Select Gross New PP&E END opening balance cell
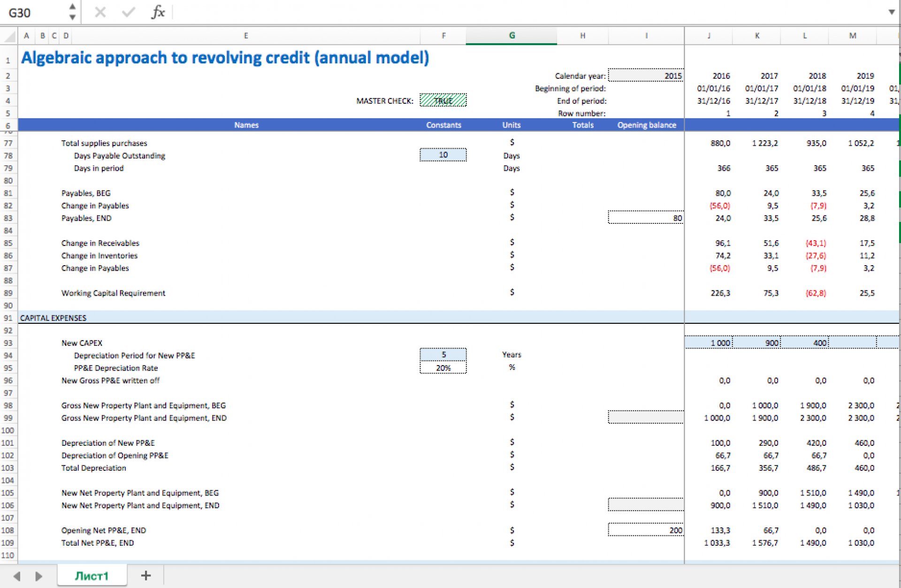 646,417
